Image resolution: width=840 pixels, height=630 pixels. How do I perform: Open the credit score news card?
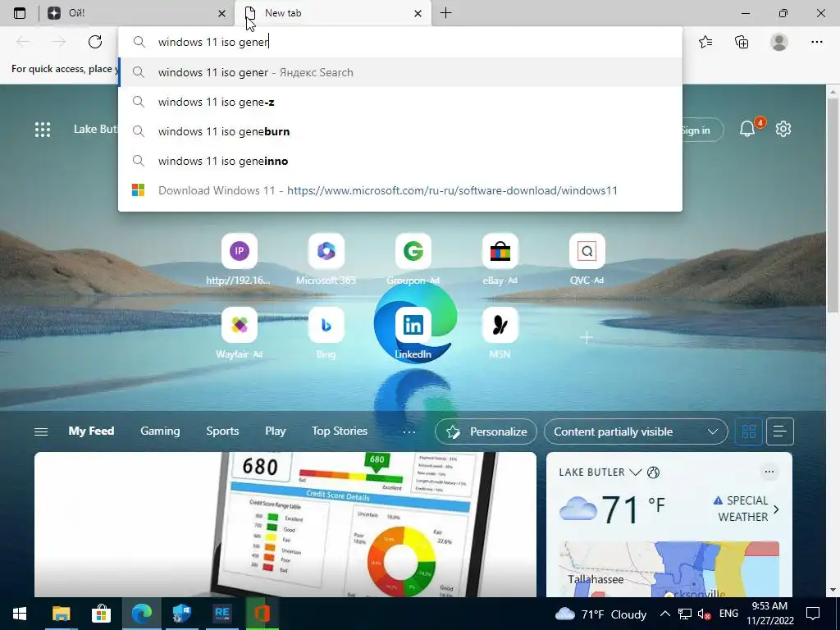pos(285,524)
